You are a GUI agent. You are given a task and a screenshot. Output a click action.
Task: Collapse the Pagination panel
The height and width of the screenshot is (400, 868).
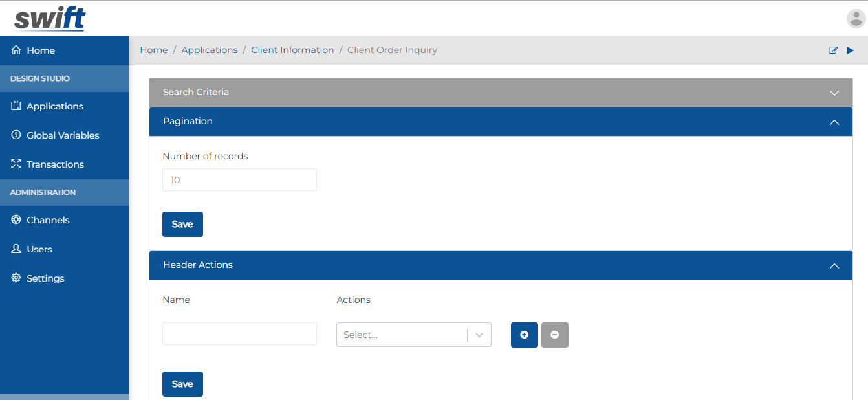[x=834, y=122]
